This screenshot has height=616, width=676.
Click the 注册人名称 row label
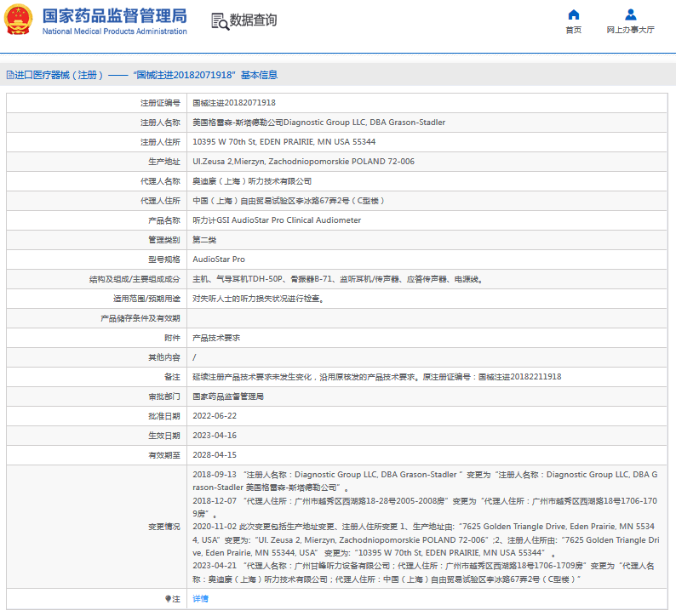pyautogui.click(x=160, y=123)
